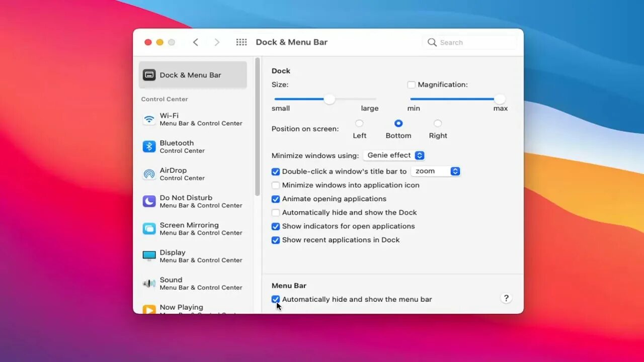Select Left dock position radio button
Screen dimensions: 644x362
coord(359,123)
